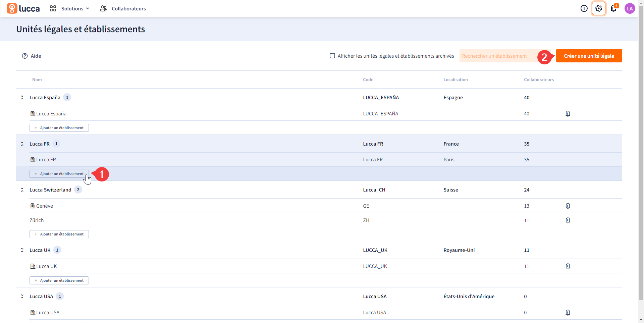Click collaborator count 13 for Genève
This screenshot has width=644, height=323.
pos(527,206)
